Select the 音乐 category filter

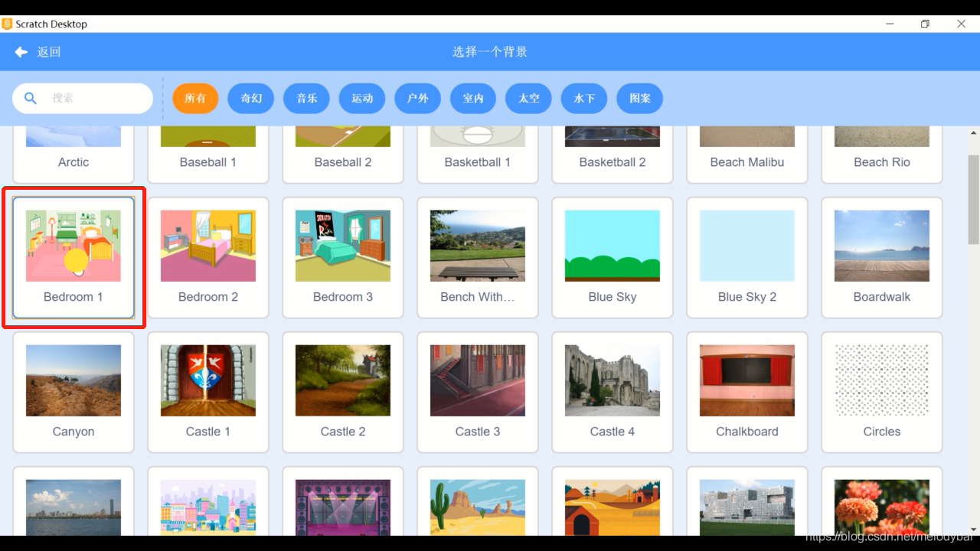(307, 98)
